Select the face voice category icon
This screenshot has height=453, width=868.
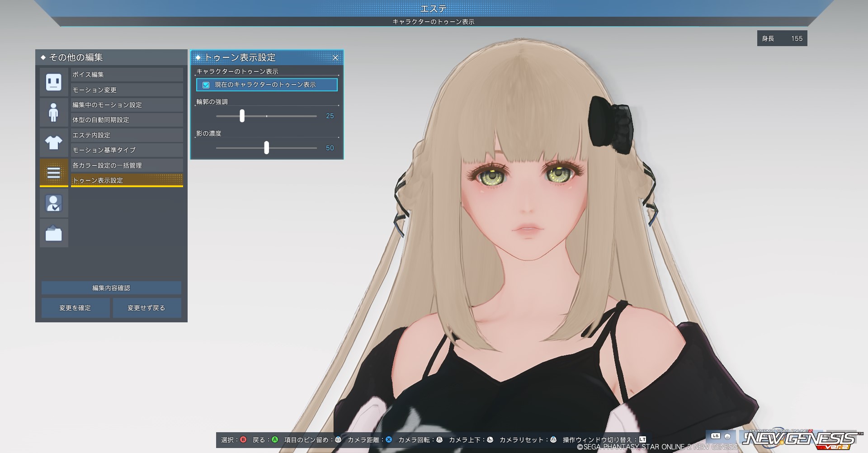pos(54,82)
